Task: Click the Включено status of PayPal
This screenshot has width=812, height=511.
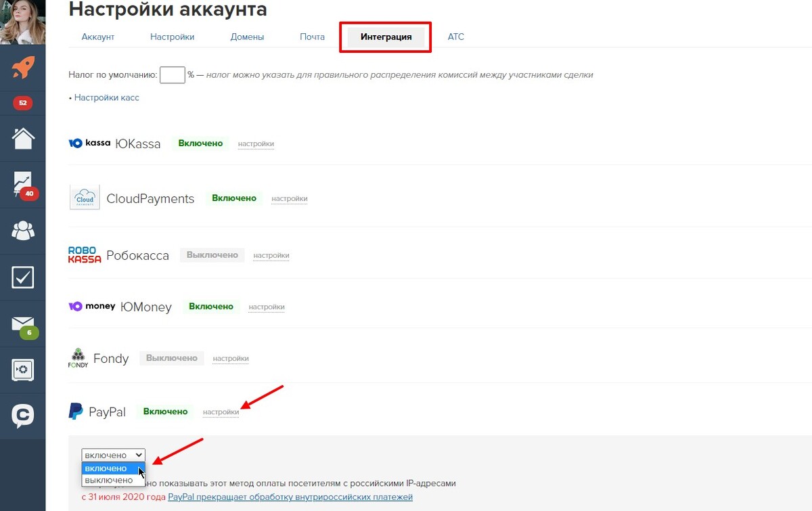Action: (x=165, y=412)
